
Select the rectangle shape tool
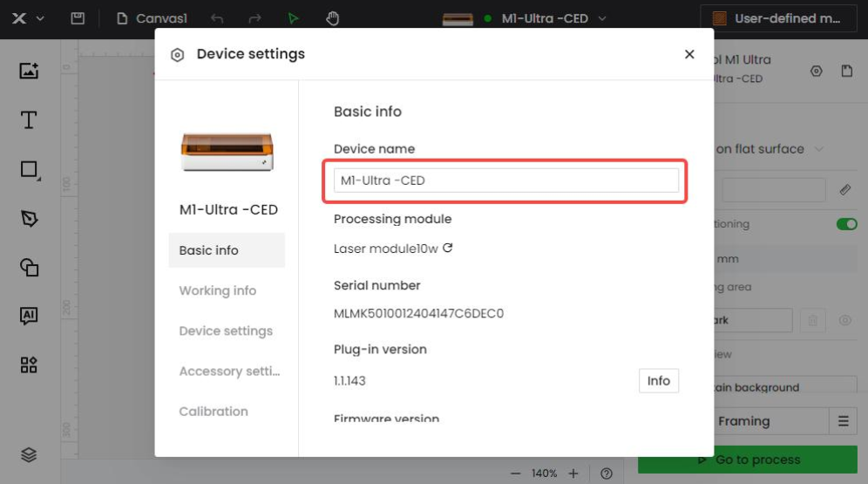click(30, 169)
